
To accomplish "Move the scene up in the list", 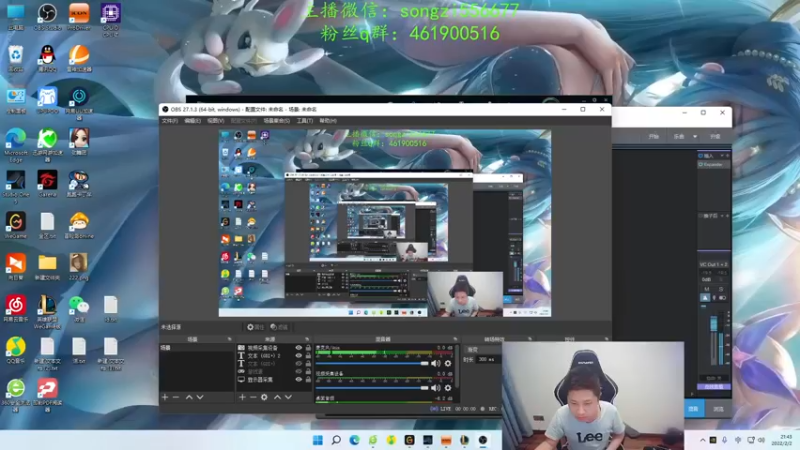I will (189, 397).
